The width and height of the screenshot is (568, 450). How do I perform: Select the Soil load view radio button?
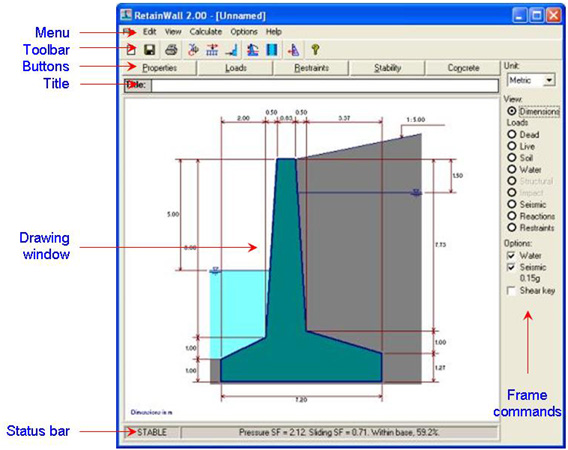click(x=511, y=158)
